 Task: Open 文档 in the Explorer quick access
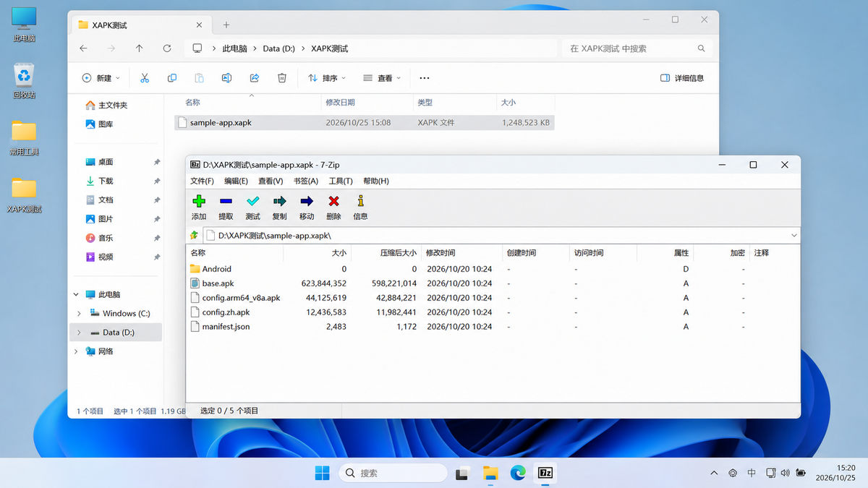99,200
